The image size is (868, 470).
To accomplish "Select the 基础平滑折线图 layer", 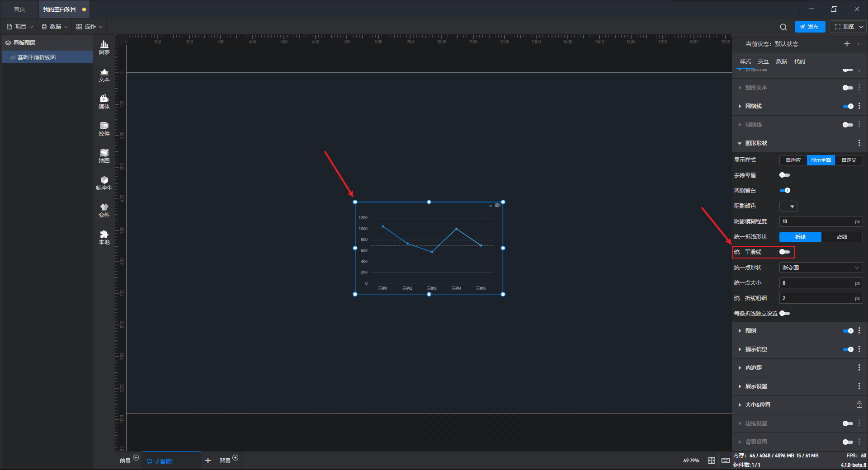I will 47,57.
